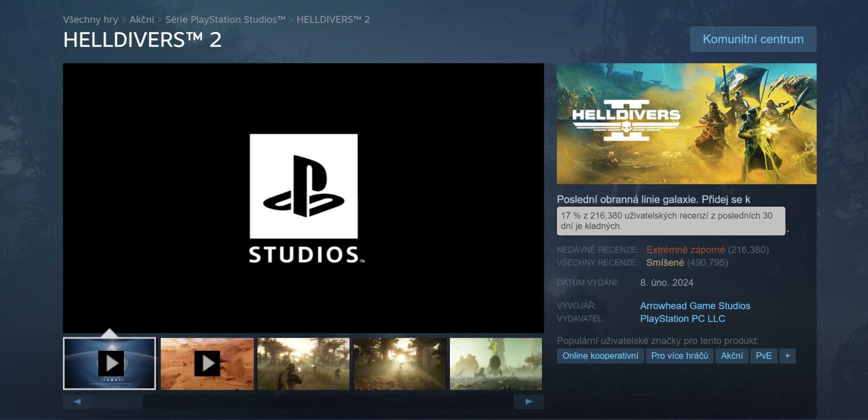
Task: Click the HELLDIVERS II header artwork
Action: pos(686,123)
